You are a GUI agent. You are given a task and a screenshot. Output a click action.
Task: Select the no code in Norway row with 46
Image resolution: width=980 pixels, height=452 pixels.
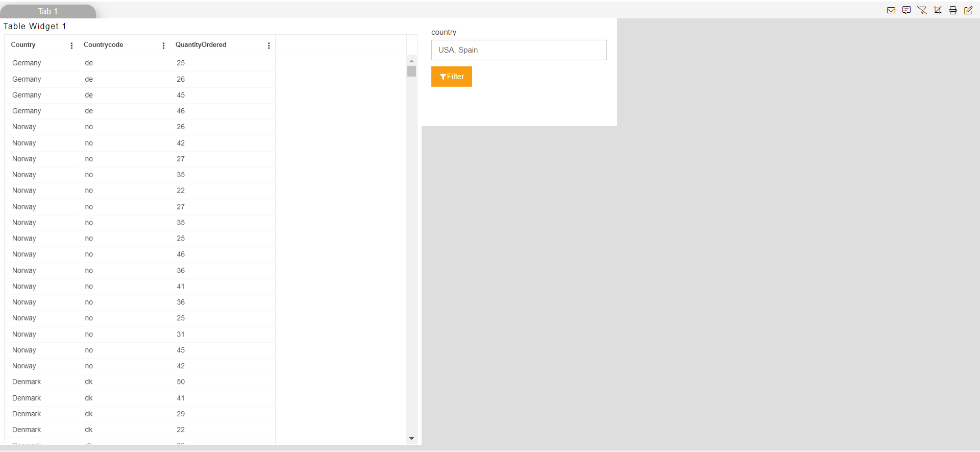click(89, 254)
